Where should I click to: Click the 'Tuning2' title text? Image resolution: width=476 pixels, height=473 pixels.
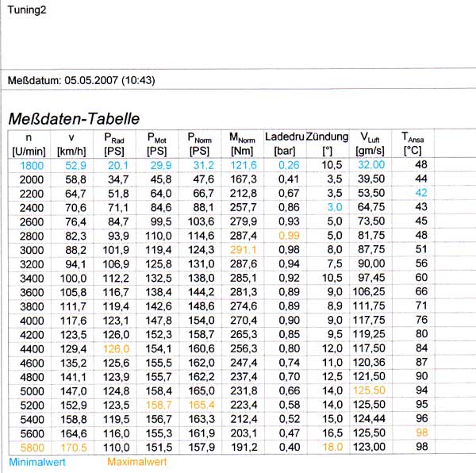coord(27,10)
